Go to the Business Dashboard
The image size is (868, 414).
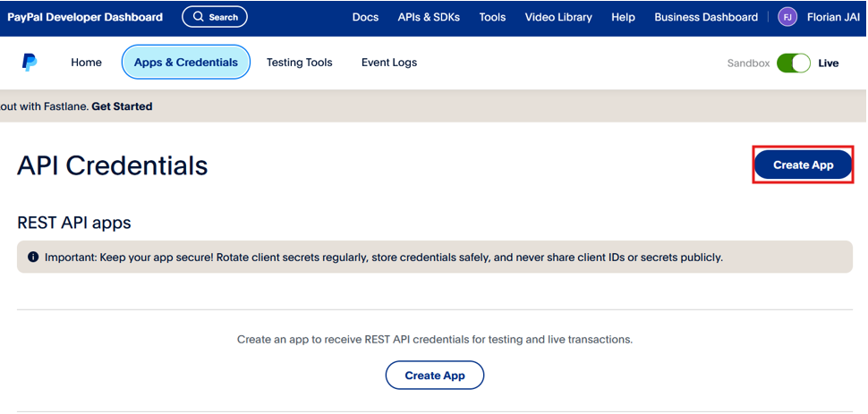click(706, 17)
